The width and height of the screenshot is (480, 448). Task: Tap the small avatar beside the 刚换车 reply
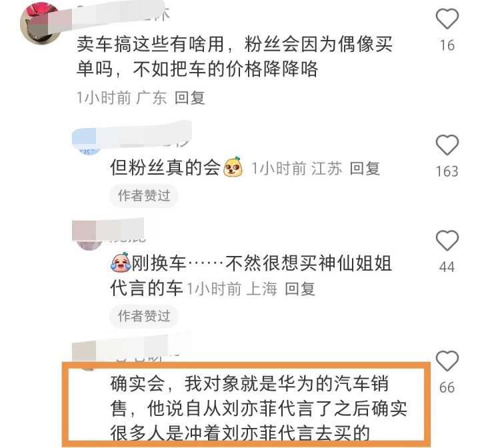[x=89, y=245]
